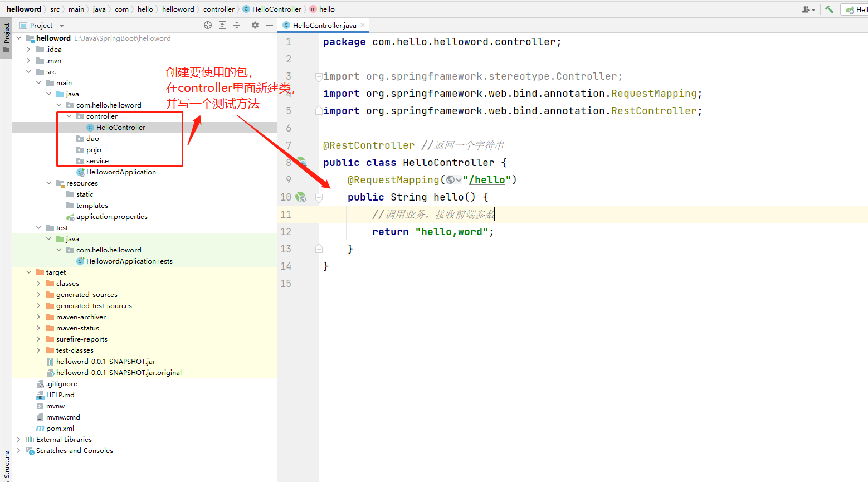Click main breadcrumb in navigation bar
The width and height of the screenshot is (868, 482).
point(76,9)
